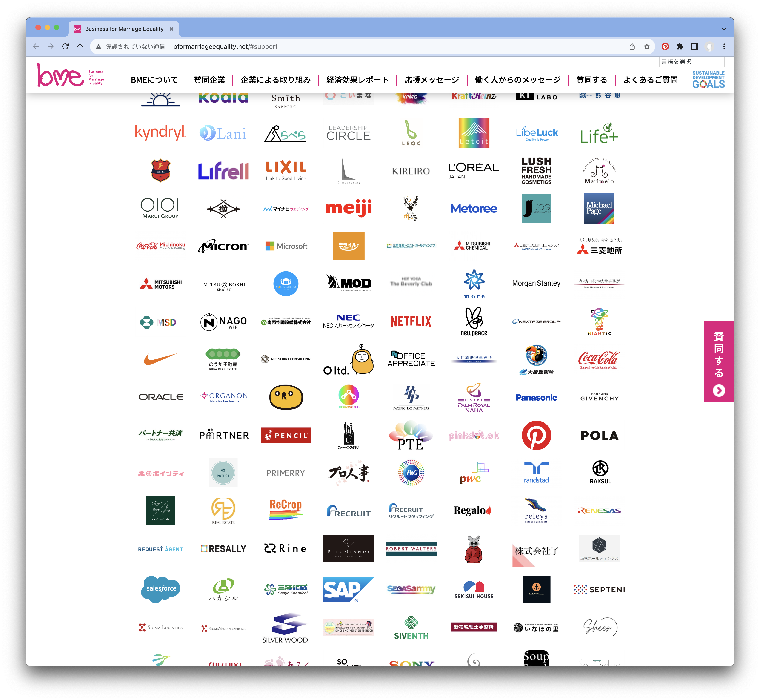Click the Micron logo
This screenshot has height=700, width=760.
(x=223, y=246)
